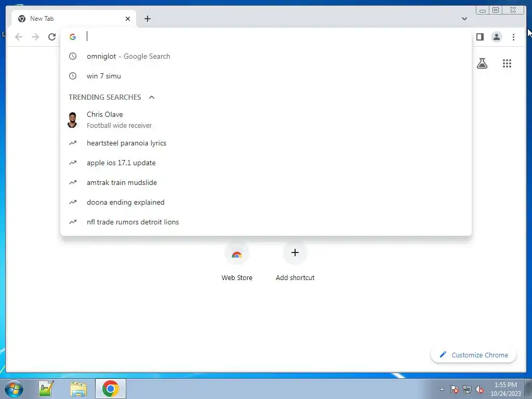This screenshot has height=399, width=532.
Task: Select the New Tab tab
Action: coord(74,19)
